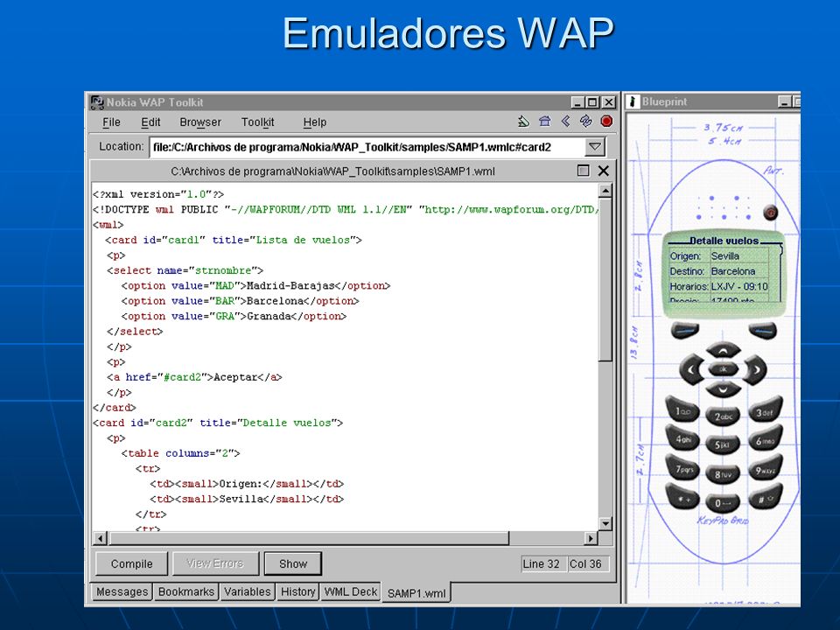Click phone right soft key
This screenshot has width=840, height=630.
pyautogui.click(x=763, y=331)
